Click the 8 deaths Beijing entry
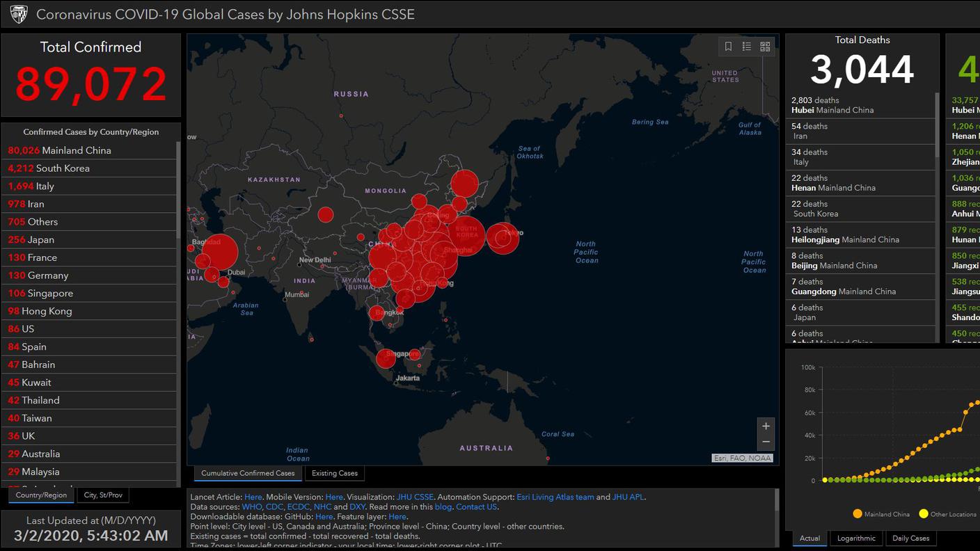Image resolution: width=980 pixels, height=551 pixels. coord(862,261)
